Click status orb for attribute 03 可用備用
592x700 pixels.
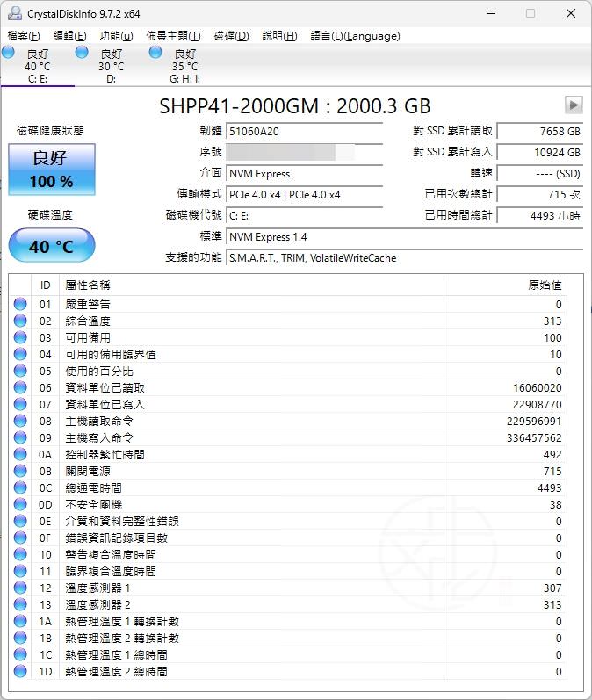pyautogui.click(x=20, y=337)
